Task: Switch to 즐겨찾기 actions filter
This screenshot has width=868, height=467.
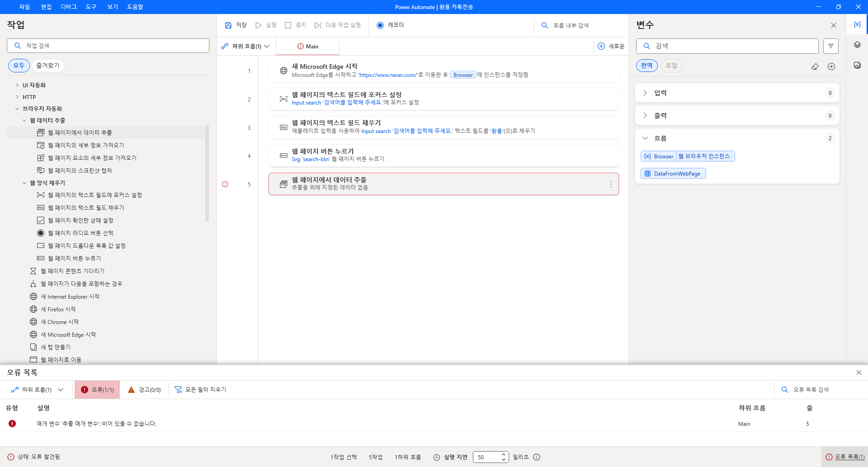Action: 48,66
